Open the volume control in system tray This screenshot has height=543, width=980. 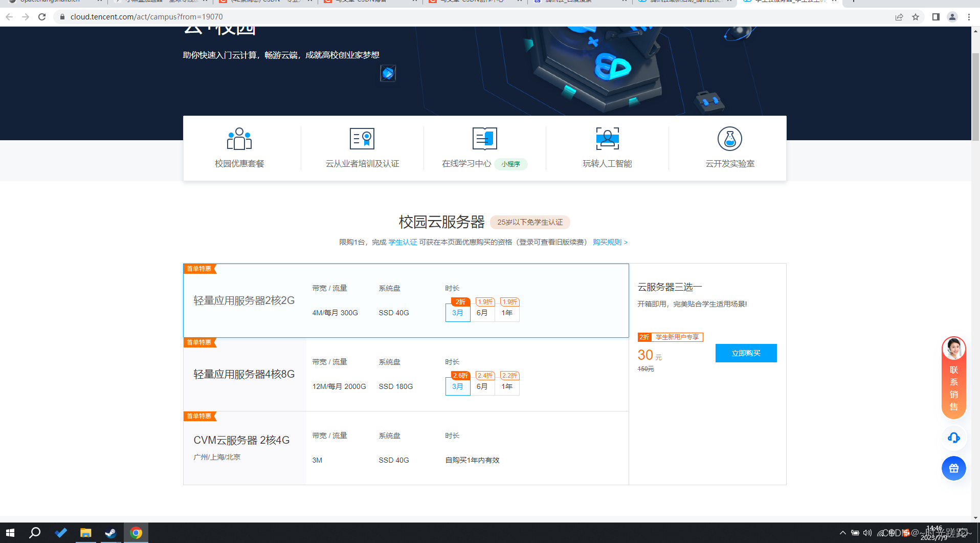(867, 533)
